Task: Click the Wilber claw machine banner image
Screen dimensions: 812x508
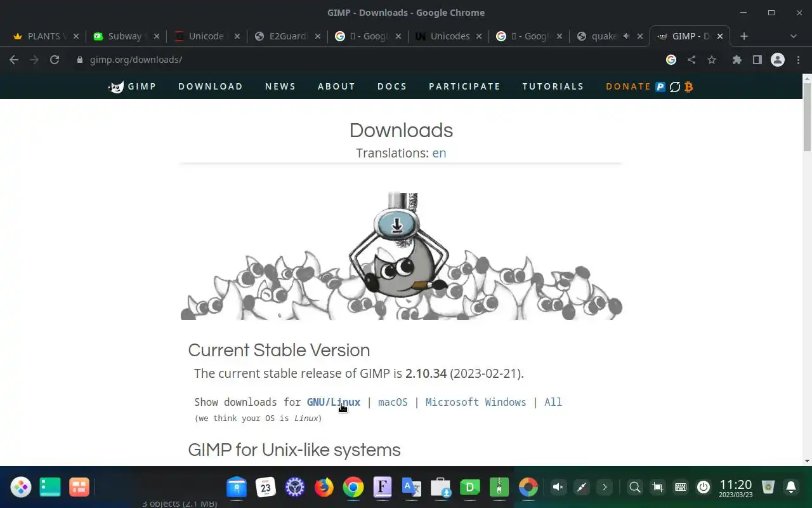Action: [401, 256]
